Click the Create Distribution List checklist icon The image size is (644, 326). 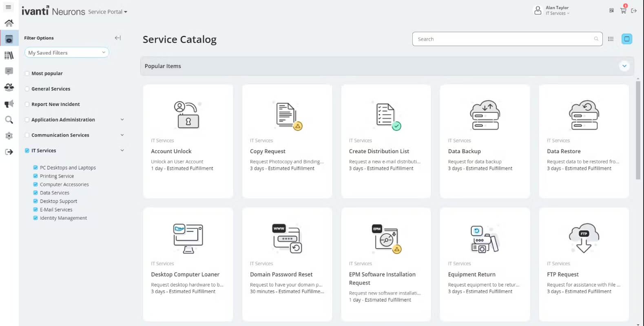click(387, 116)
